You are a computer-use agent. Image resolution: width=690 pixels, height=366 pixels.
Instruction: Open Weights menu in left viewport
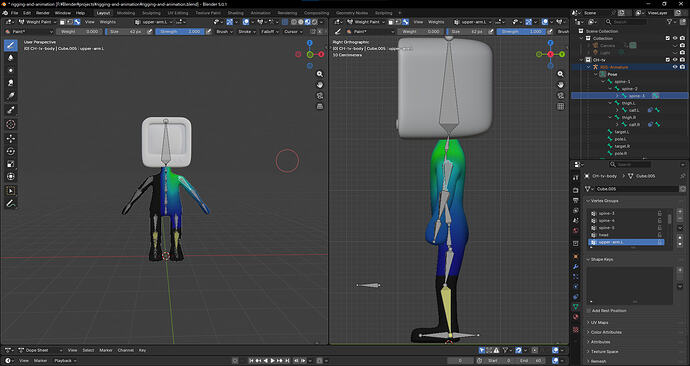[107, 22]
